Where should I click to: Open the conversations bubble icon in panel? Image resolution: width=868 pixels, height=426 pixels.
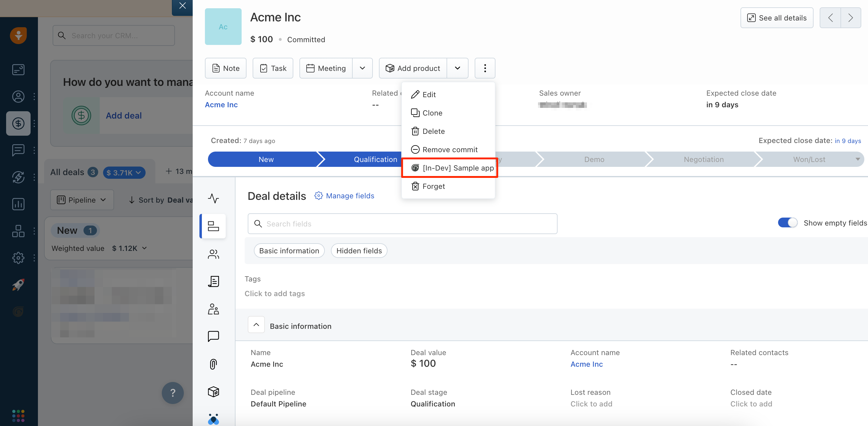(213, 336)
